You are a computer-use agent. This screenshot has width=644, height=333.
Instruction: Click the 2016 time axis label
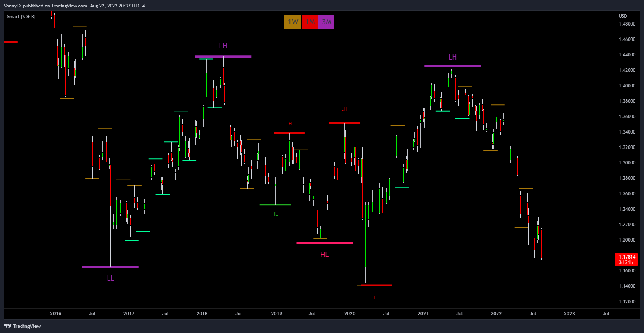click(x=56, y=314)
